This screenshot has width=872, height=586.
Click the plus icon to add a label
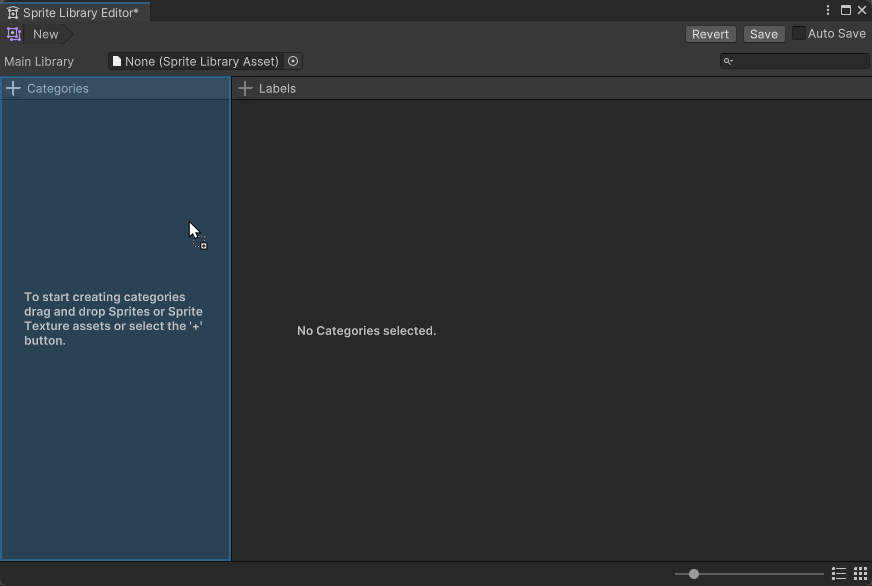[x=245, y=89]
